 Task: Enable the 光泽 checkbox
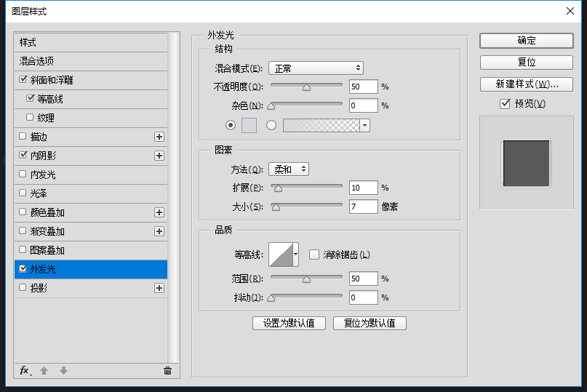[23, 193]
